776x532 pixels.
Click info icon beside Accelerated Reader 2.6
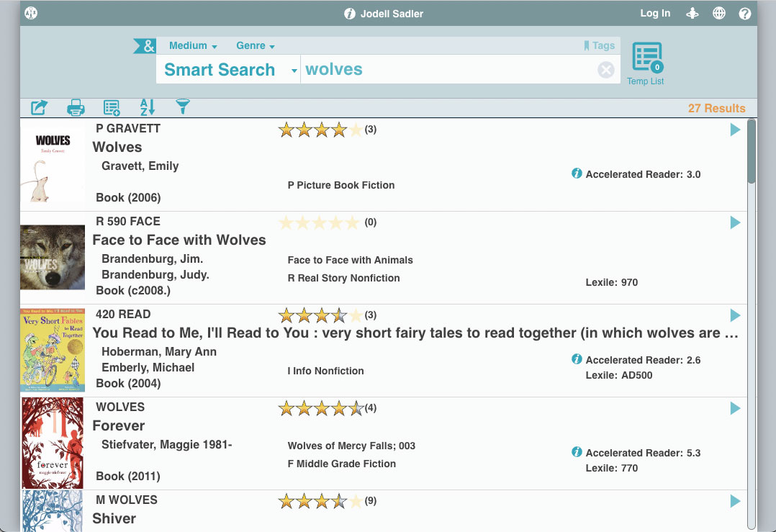pos(577,359)
